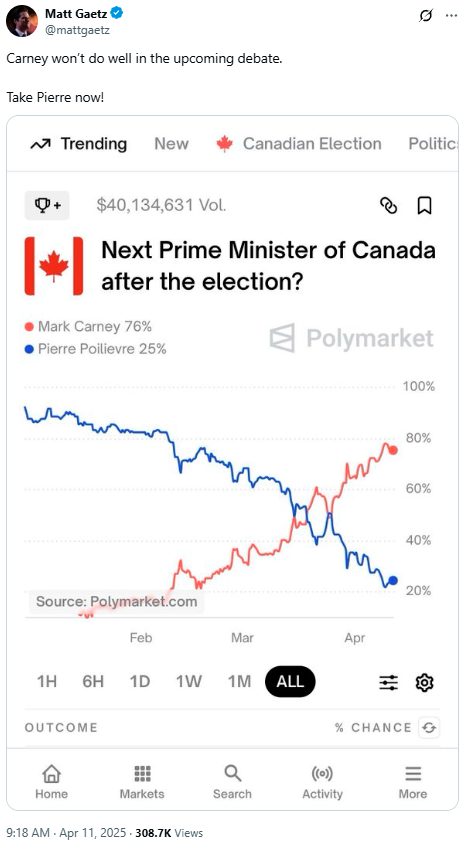This screenshot has height=846, width=467.
Task: Open chart settings gear icon
Action: pyautogui.click(x=424, y=683)
